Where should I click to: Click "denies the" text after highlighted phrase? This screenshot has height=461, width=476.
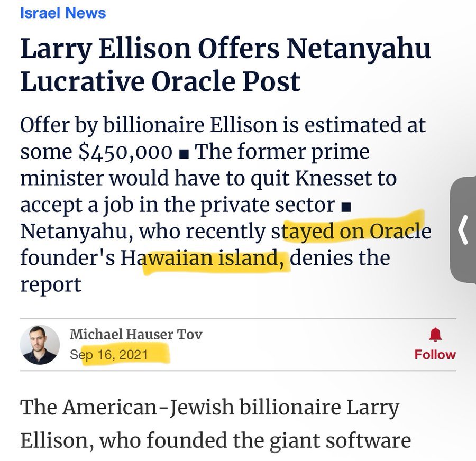pos(340,257)
